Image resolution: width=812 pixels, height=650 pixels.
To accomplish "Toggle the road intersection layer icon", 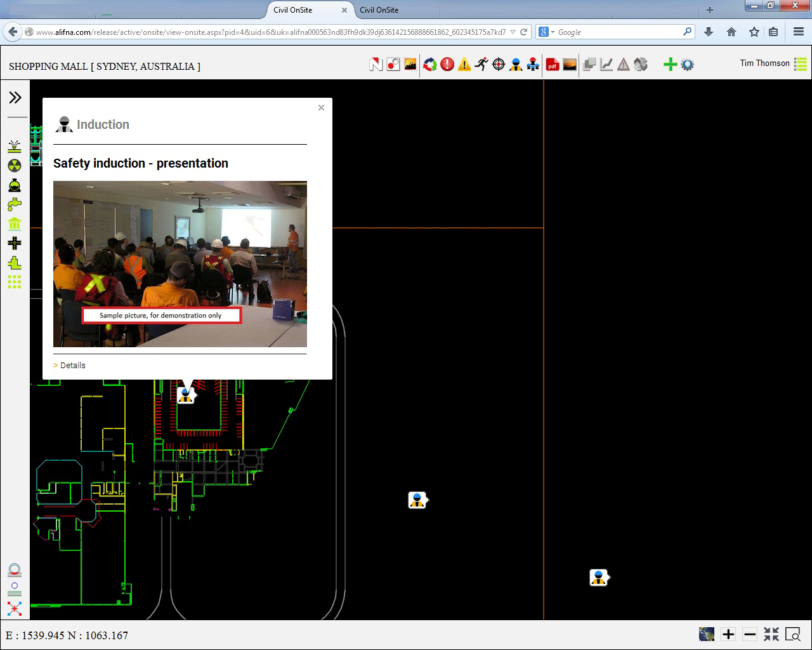I will [x=15, y=243].
